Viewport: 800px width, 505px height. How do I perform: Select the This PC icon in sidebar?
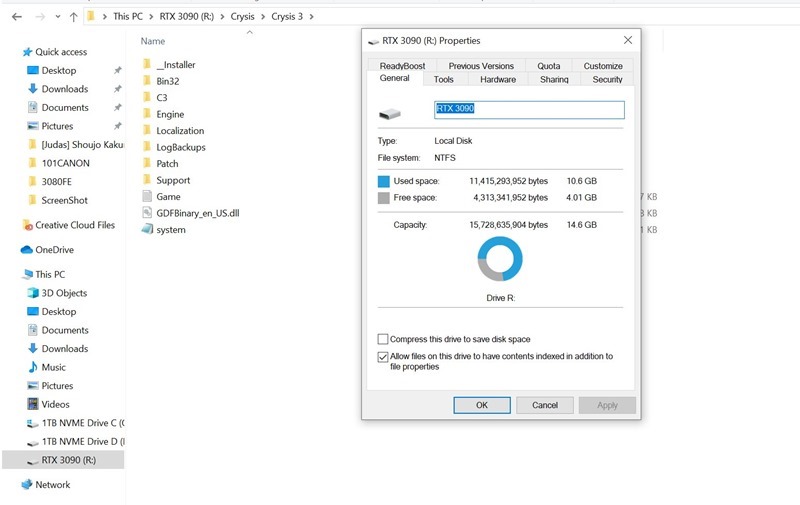pyautogui.click(x=28, y=274)
